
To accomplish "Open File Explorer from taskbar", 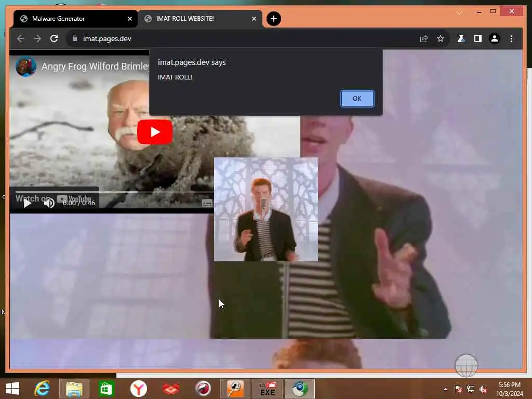I will (x=74, y=389).
